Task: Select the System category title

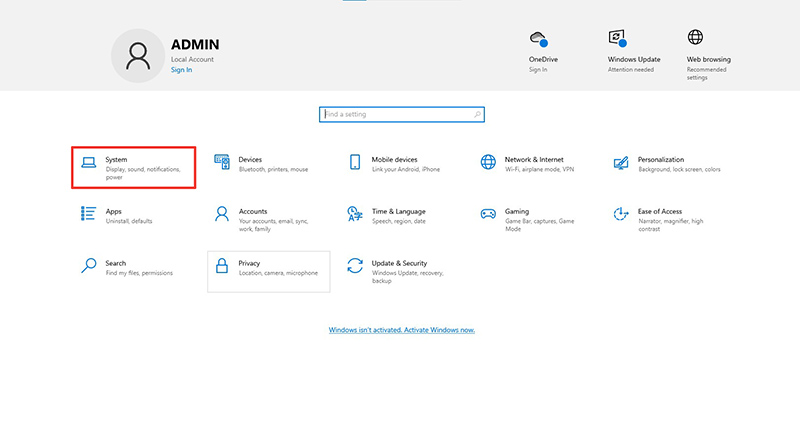Action: click(x=116, y=160)
